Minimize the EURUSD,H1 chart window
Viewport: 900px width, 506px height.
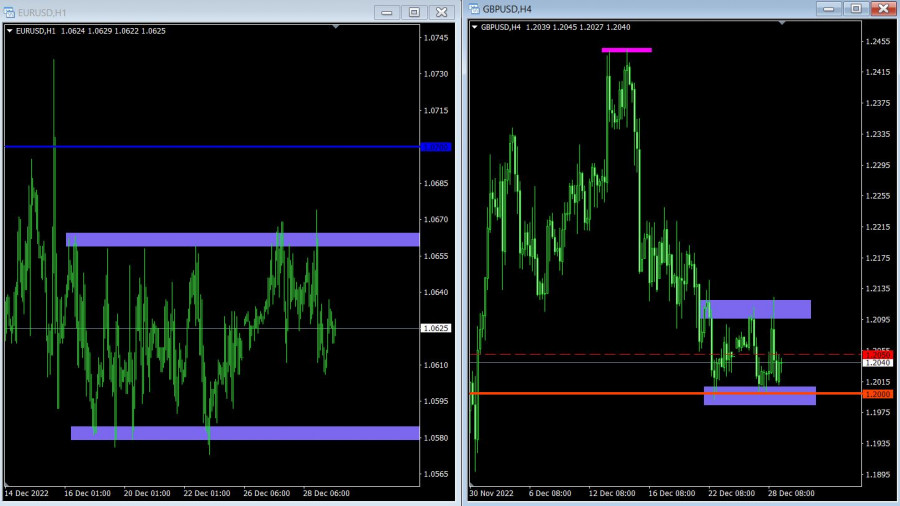(387, 12)
